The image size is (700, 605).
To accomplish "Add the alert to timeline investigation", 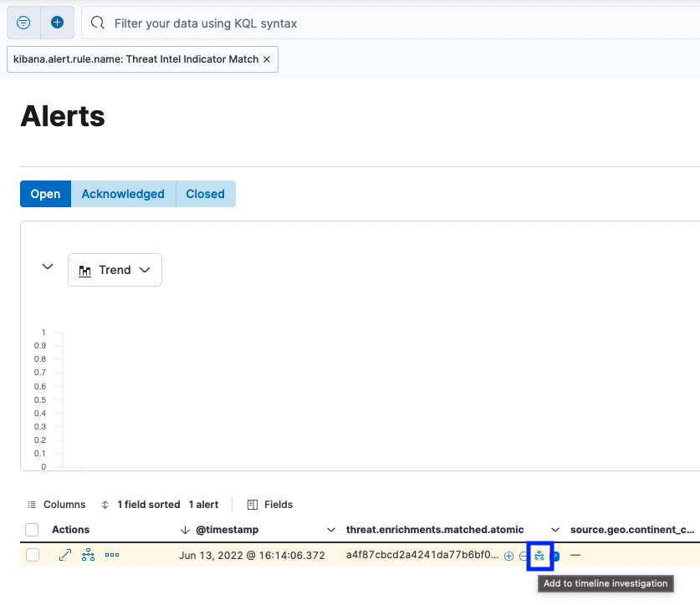I will tap(540, 555).
